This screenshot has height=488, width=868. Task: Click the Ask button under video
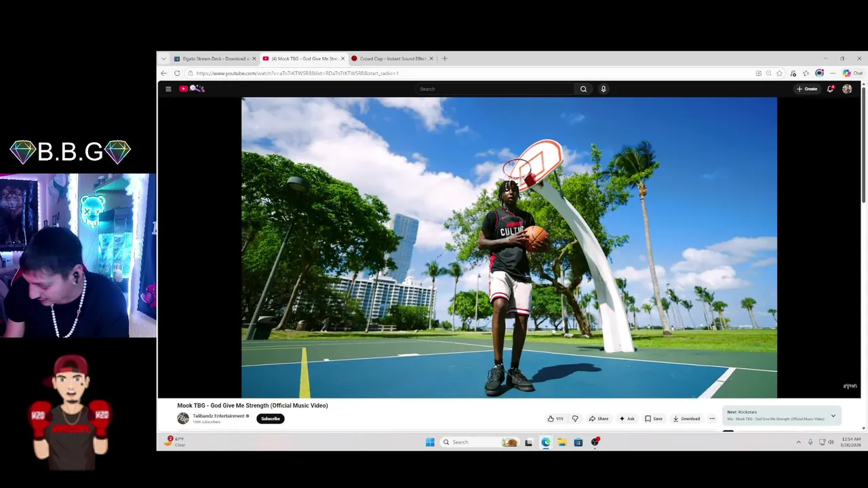pos(627,419)
